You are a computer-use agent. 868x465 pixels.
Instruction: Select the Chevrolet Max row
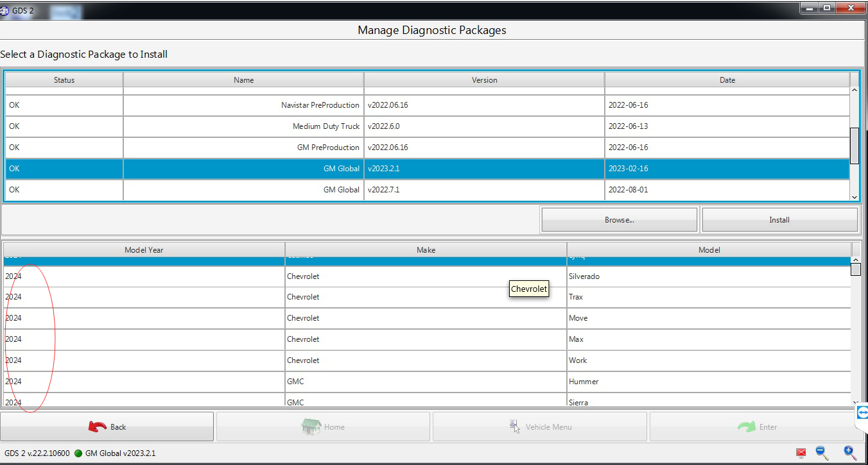(428, 339)
